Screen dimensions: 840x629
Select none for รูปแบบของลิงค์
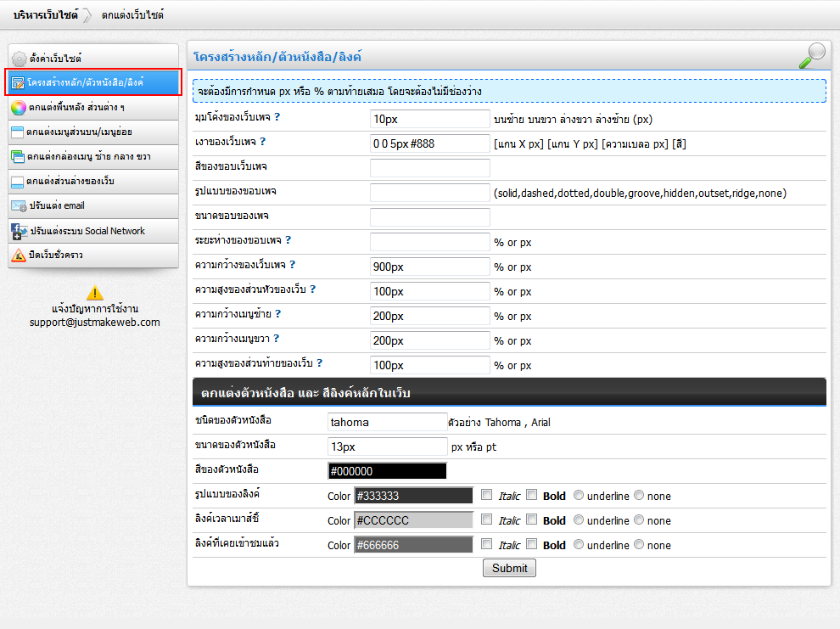pos(639,496)
